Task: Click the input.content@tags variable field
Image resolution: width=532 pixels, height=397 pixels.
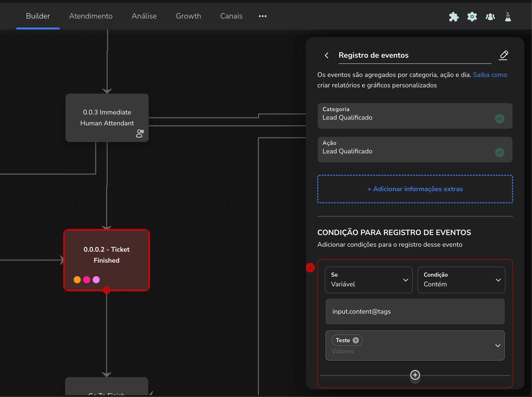Action: click(x=415, y=312)
